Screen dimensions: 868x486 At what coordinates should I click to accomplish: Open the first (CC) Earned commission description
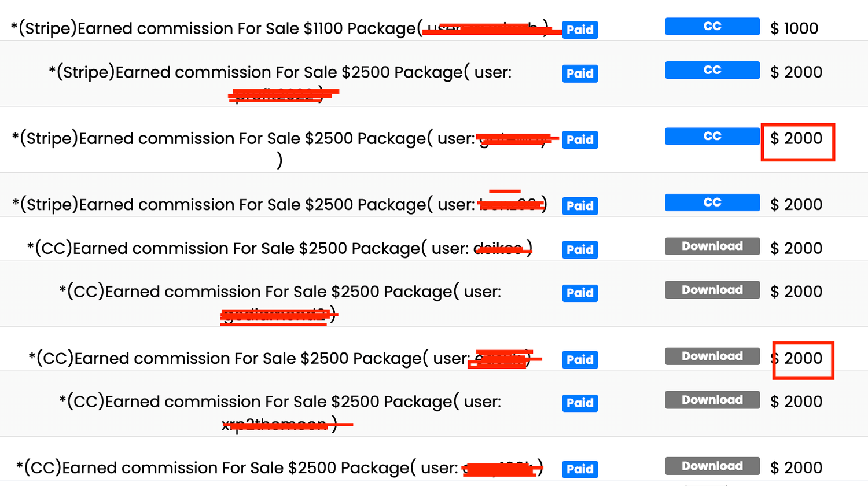point(279,248)
